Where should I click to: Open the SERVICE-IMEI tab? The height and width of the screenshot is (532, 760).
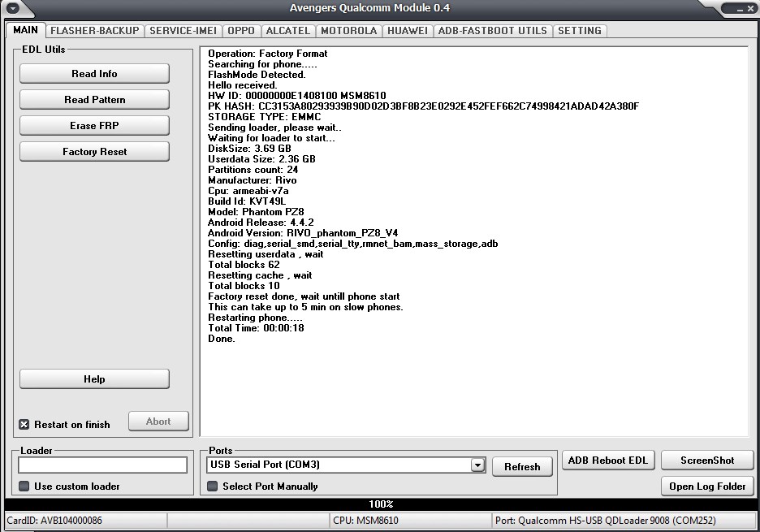(183, 31)
